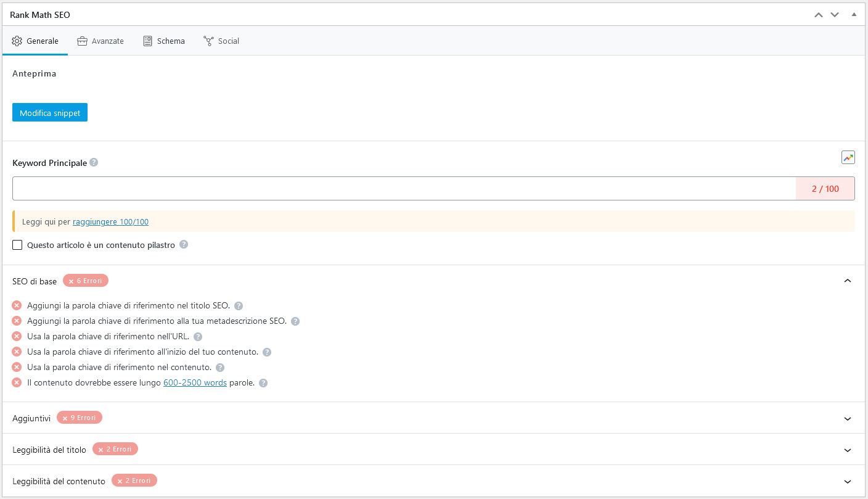Follow the 'raggiungere 100/100' link

(110, 222)
